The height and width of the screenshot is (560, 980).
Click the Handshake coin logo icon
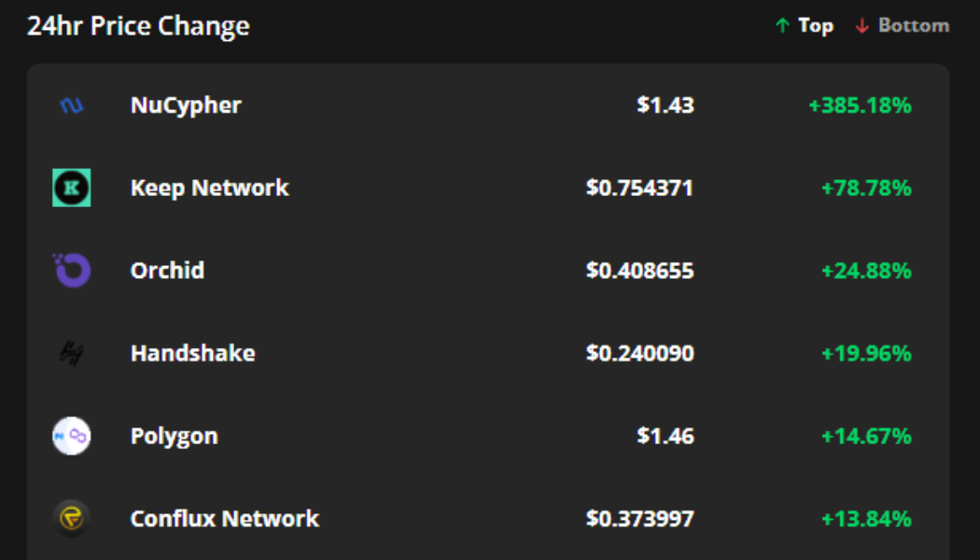point(72,353)
